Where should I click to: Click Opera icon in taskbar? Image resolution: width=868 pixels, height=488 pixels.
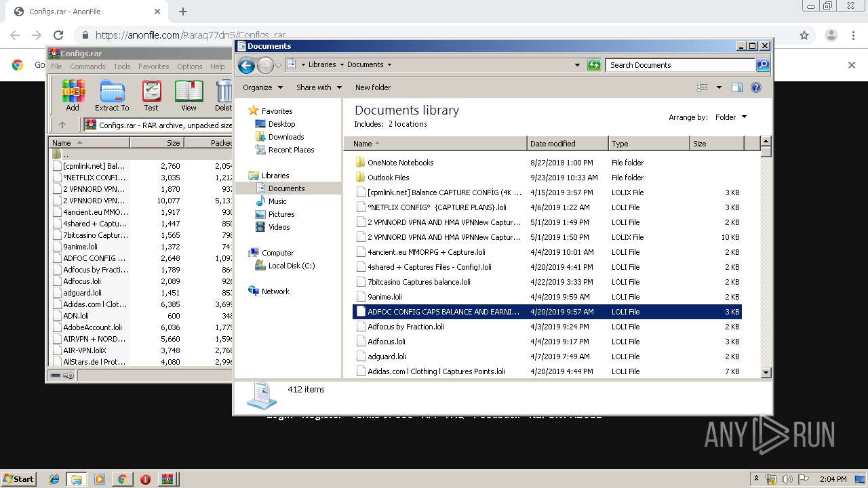pyautogui.click(x=145, y=479)
